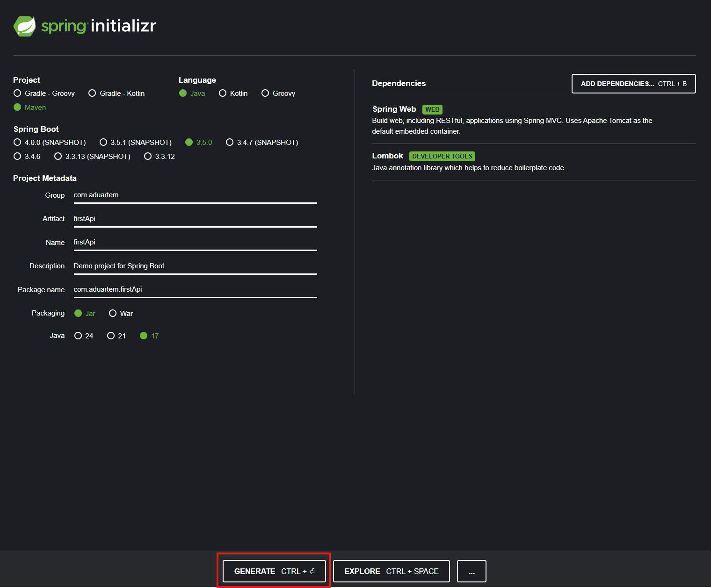Choose Groovy as the language
Image resolution: width=711 pixels, height=588 pixels.
pos(278,93)
